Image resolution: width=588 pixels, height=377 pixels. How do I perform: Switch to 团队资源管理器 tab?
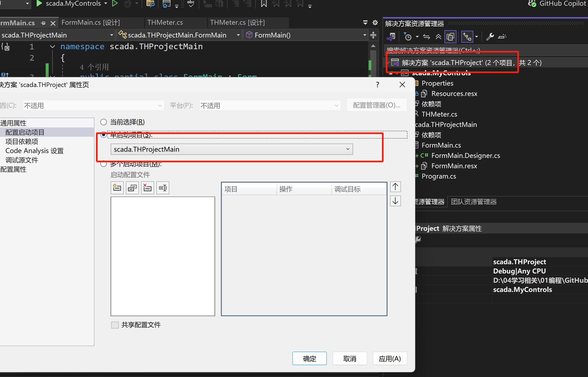pyautogui.click(x=474, y=202)
